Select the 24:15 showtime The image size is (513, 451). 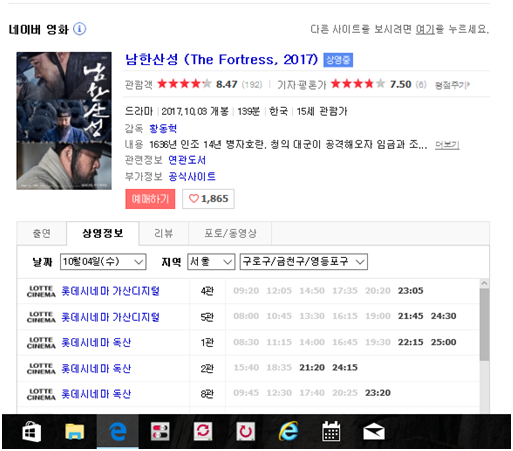tap(345, 368)
